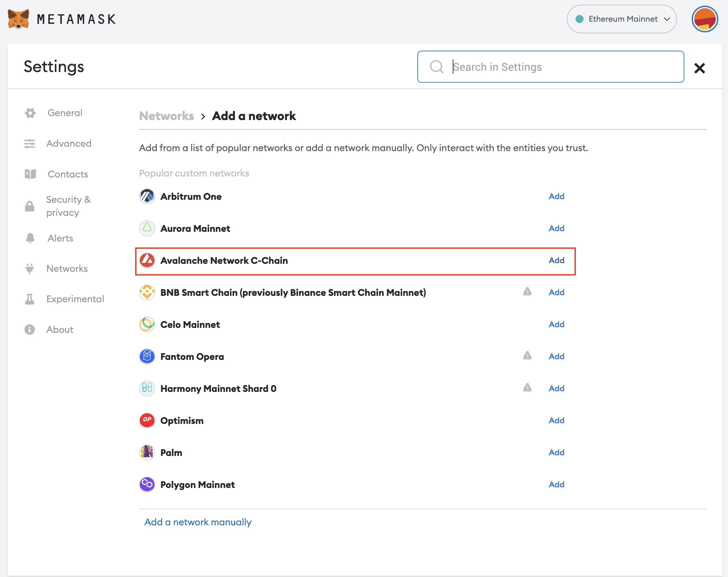Focus the Search in Settings field
Image resolution: width=728 pixels, height=577 pixels.
[551, 67]
